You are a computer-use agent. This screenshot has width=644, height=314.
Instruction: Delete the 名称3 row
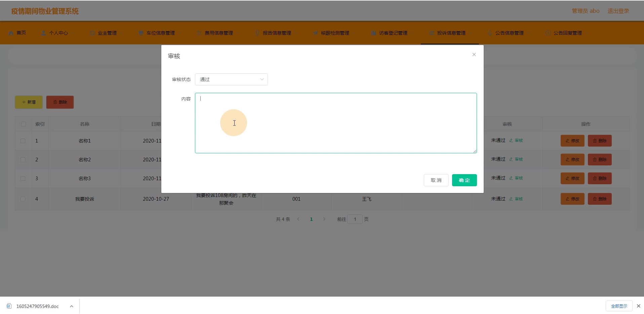[600, 179]
